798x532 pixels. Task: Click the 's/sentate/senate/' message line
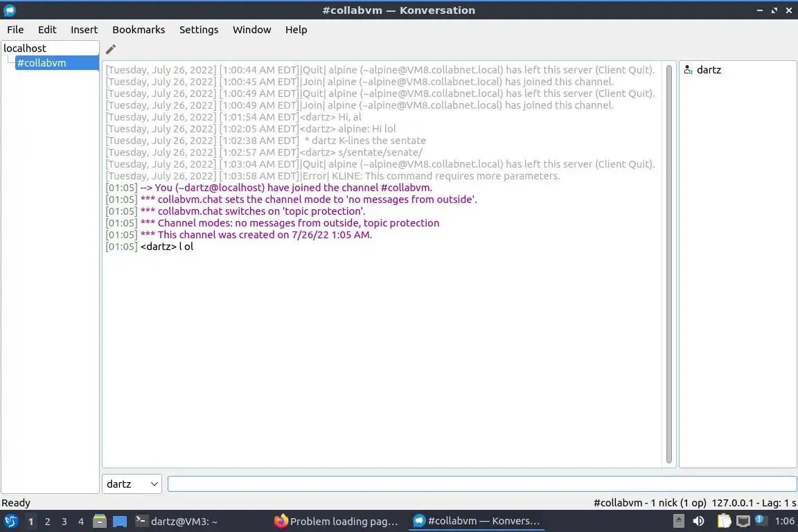click(264, 152)
